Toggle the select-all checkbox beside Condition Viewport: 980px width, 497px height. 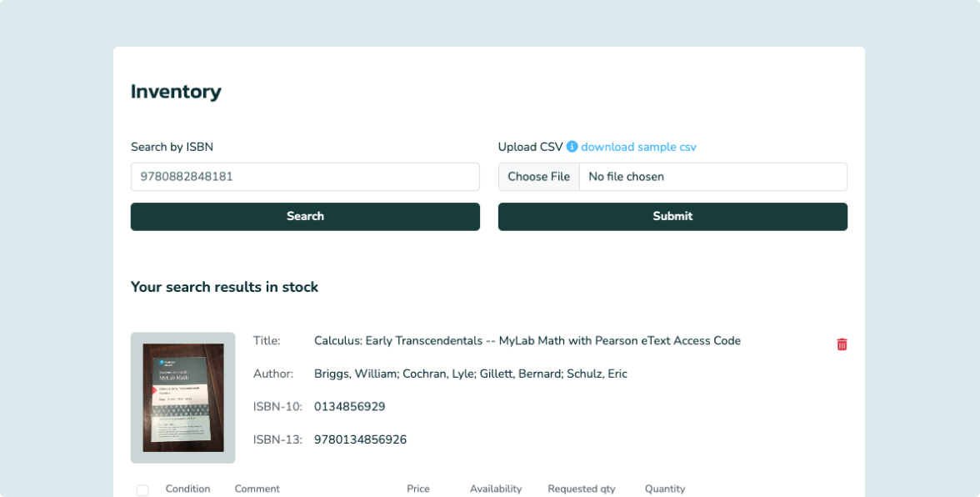click(142, 490)
